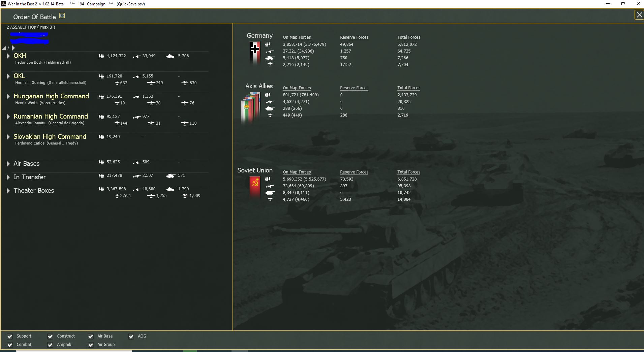The width and height of the screenshot is (644, 352).
Task: Expand the OKH command tree
Action: click(x=8, y=56)
